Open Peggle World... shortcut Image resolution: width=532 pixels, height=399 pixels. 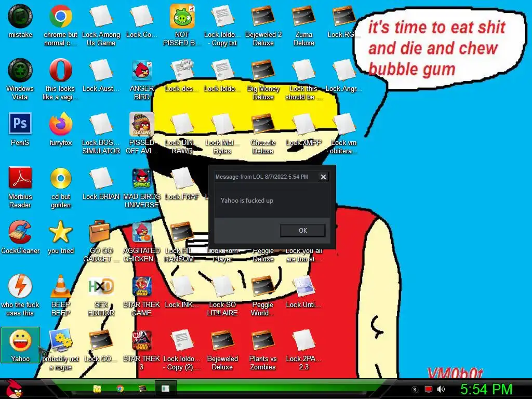(263, 295)
